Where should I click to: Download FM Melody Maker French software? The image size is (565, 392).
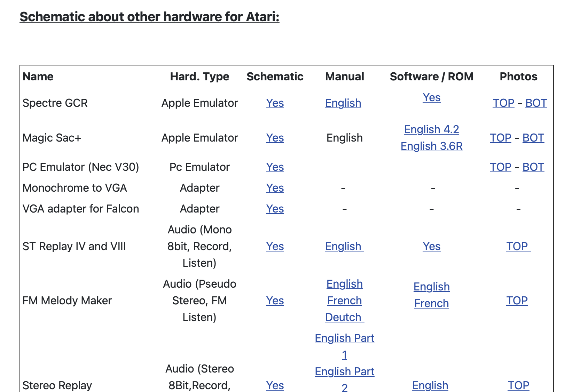(431, 303)
